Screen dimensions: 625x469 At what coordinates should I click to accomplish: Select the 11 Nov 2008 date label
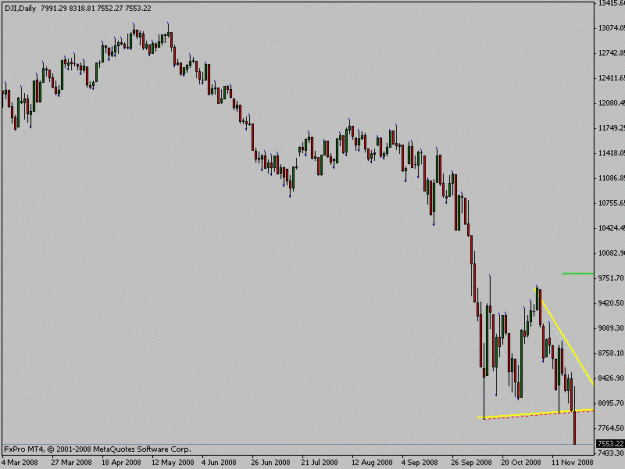(572, 463)
